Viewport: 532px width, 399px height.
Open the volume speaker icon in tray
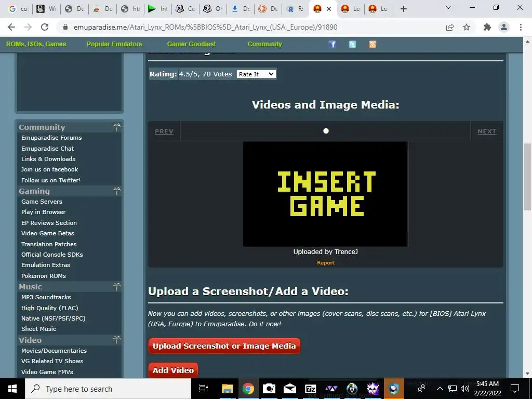465,389
